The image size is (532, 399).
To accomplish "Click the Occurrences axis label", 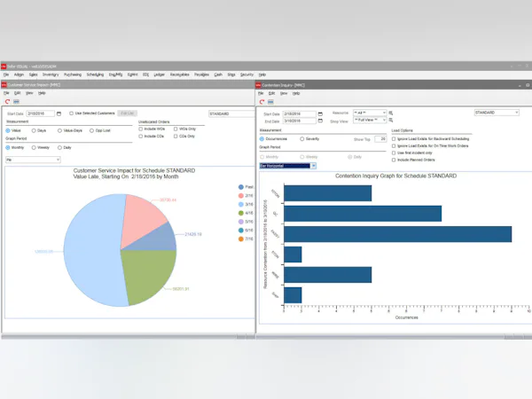I will pyautogui.click(x=406, y=317).
